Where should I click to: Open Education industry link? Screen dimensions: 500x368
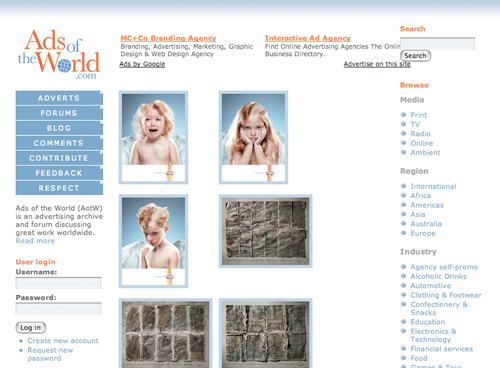pos(428,322)
